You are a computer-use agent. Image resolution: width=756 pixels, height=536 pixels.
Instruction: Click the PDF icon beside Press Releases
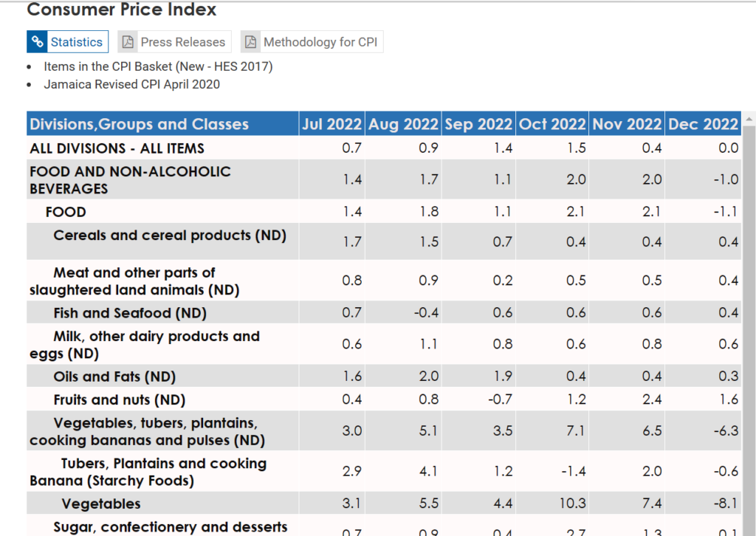(x=128, y=42)
